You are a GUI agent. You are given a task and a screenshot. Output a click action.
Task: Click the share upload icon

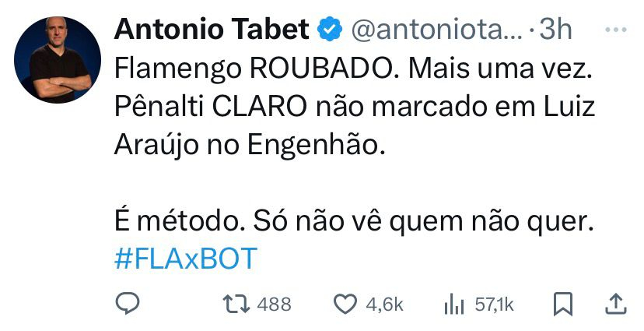616,305
